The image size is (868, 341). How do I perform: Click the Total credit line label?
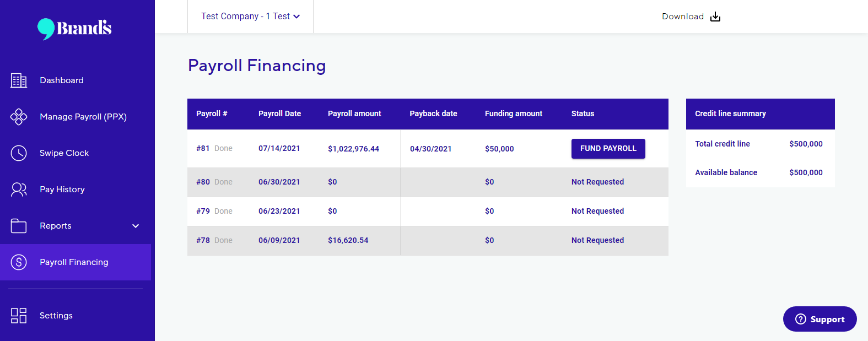[723, 144]
